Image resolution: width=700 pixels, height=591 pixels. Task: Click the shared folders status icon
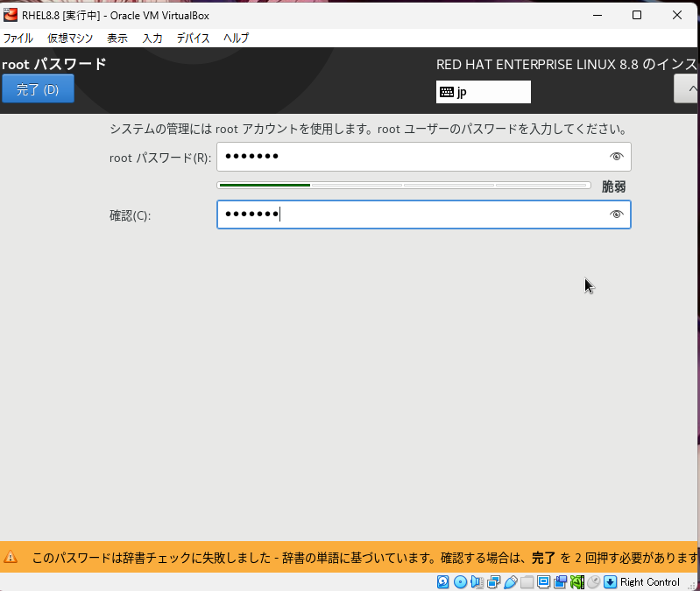coord(527,581)
